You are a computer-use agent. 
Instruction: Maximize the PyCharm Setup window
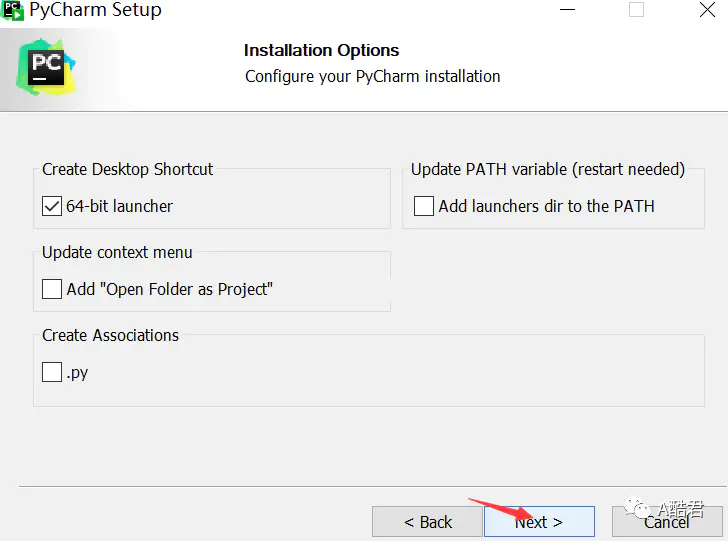(x=636, y=10)
